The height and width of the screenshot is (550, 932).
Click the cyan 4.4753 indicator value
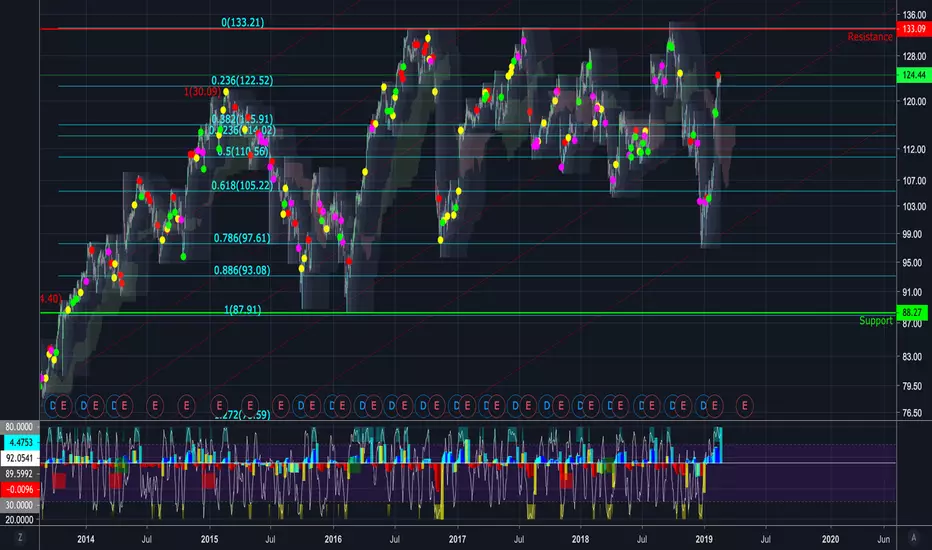[21, 442]
